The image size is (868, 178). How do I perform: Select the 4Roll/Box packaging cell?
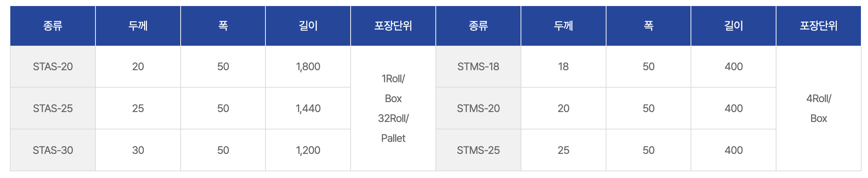[x=818, y=109]
